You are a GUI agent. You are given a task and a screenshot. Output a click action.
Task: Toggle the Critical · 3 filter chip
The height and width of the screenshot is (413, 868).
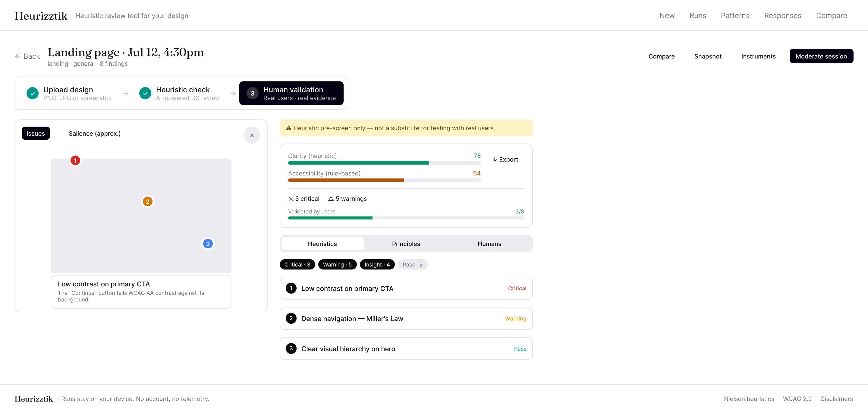297,265
